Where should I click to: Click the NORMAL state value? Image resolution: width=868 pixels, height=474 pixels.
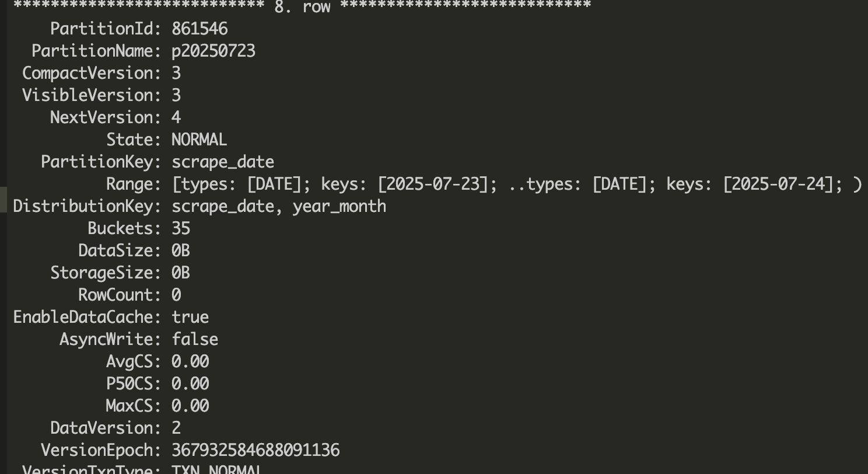[x=199, y=140]
